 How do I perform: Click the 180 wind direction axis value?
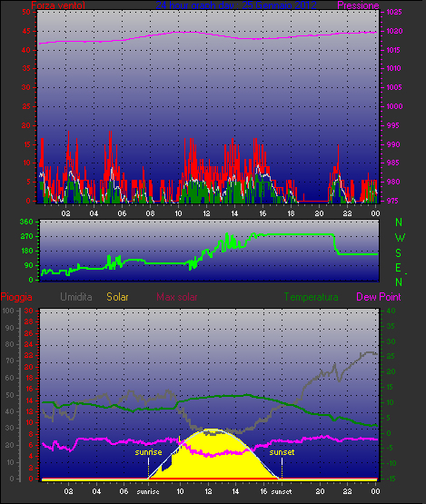tap(26, 251)
